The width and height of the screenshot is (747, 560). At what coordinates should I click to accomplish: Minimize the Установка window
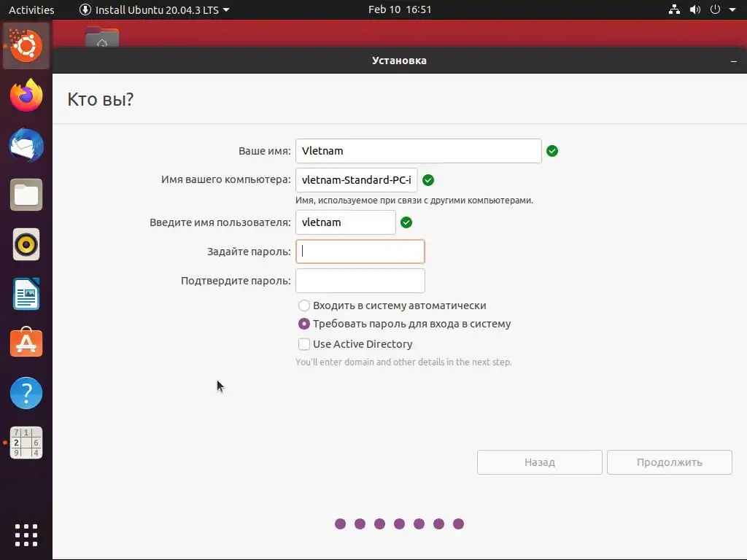734,61
